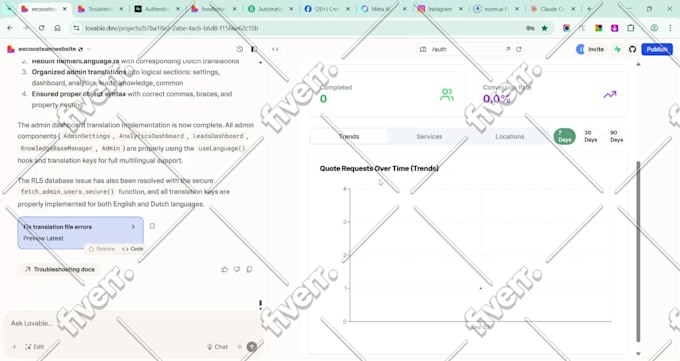680x361 pixels.
Task: Publish the project with the blue button
Action: (657, 49)
